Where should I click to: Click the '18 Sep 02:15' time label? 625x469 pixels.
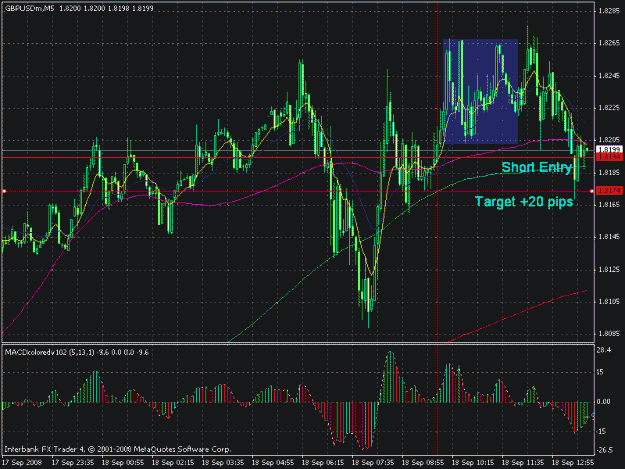pos(173,463)
